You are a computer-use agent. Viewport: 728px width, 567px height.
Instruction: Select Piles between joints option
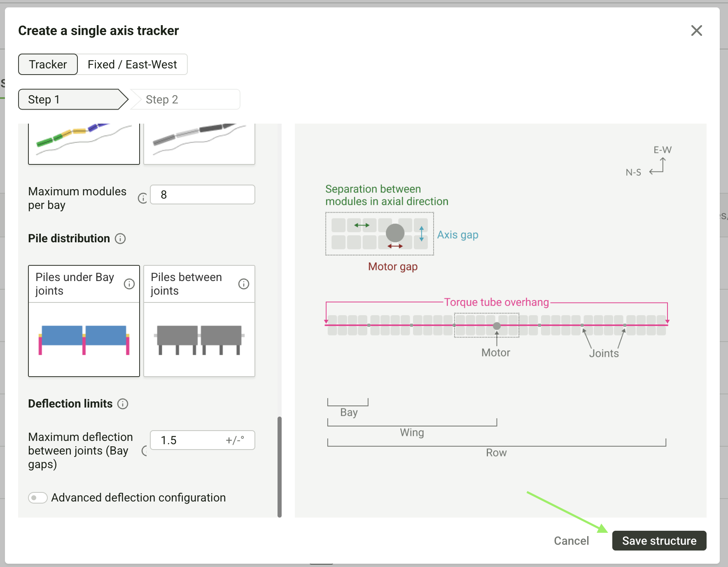(199, 321)
